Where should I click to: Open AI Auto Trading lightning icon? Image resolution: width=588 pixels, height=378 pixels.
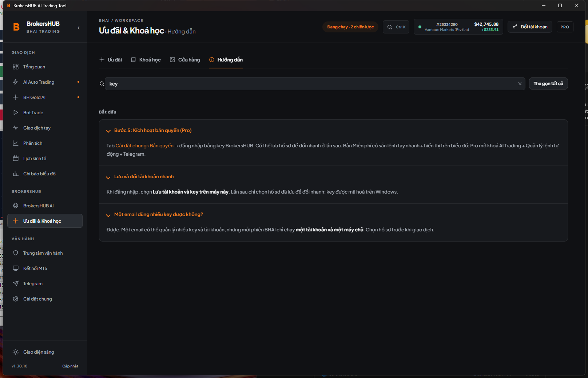coord(16,82)
